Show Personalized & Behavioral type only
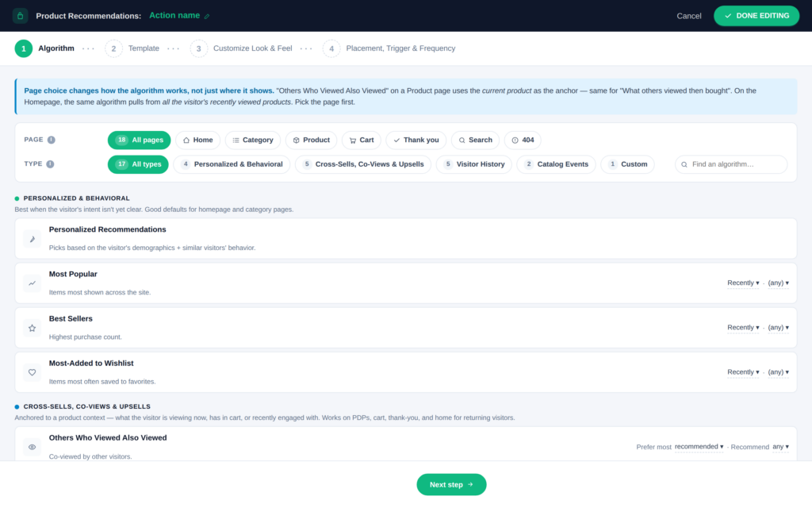 point(232,164)
